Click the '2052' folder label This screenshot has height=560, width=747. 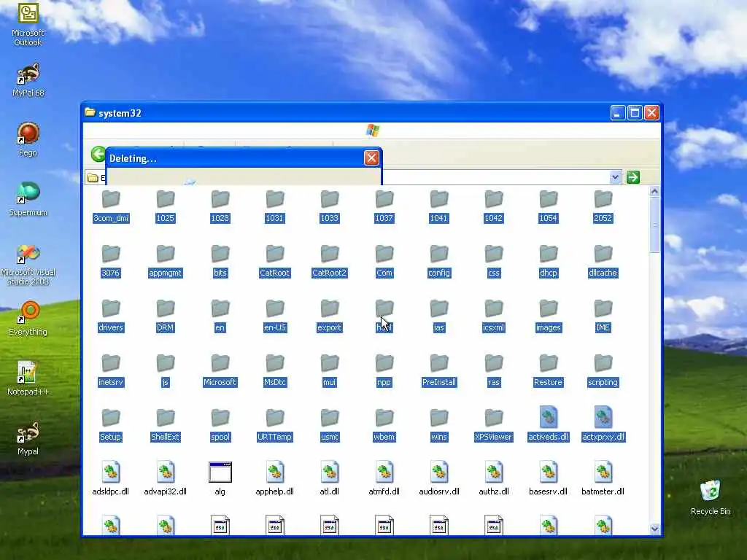pos(603,218)
